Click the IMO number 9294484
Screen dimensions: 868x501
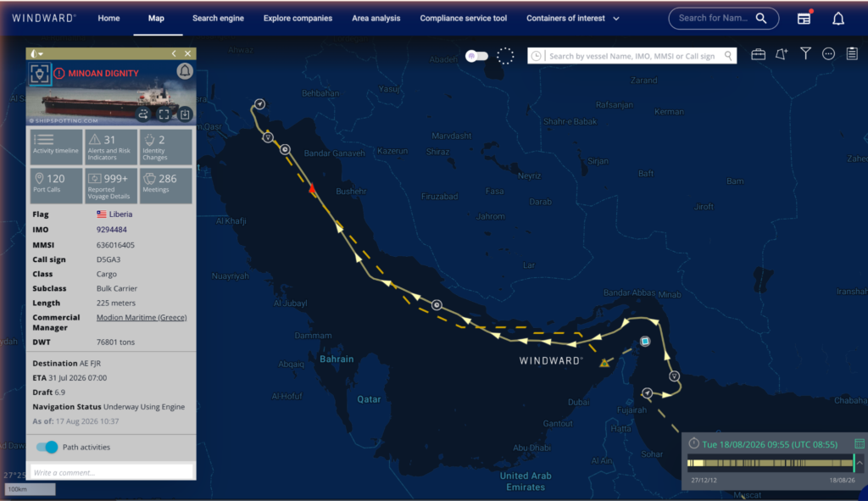pyautogui.click(x=111, y=229)
